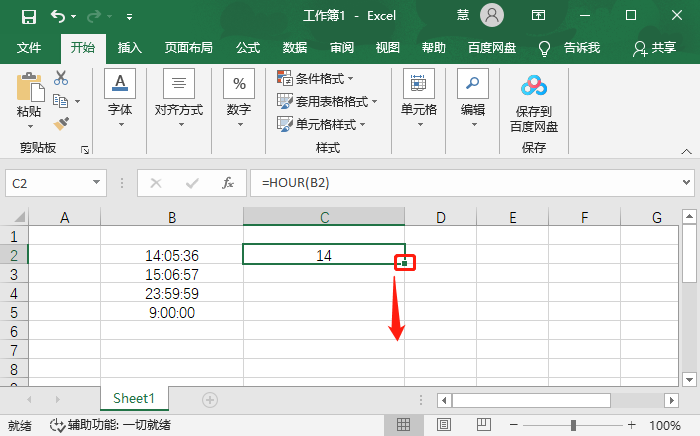Click the 共享 share button

click(655, 47)
